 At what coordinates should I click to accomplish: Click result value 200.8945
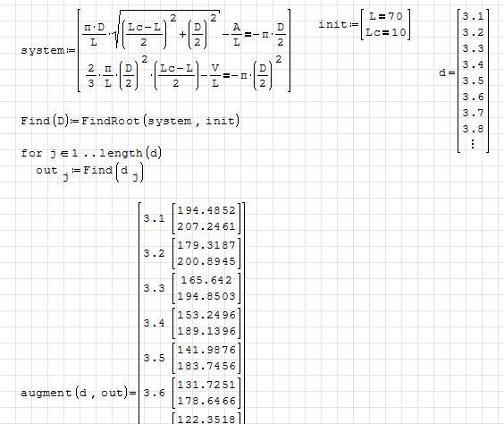click(x=206, y=261)
